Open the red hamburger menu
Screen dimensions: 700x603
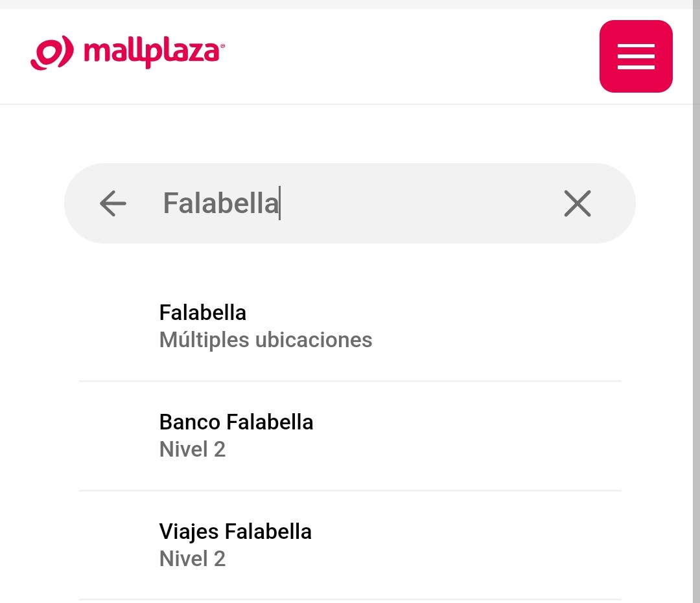click(x=636, y=56)
